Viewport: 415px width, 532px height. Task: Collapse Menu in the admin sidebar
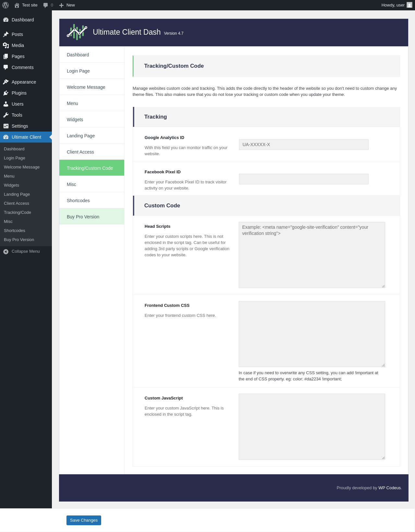coord(26,251)
